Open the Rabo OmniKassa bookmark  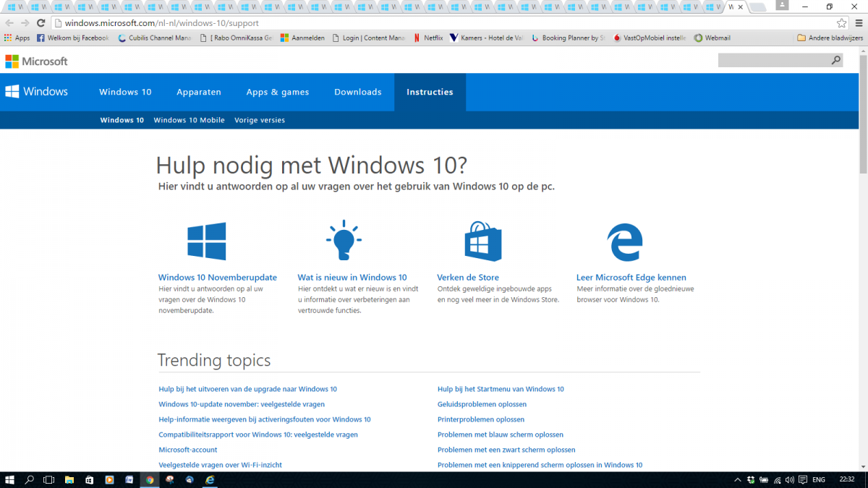(236, 38)
